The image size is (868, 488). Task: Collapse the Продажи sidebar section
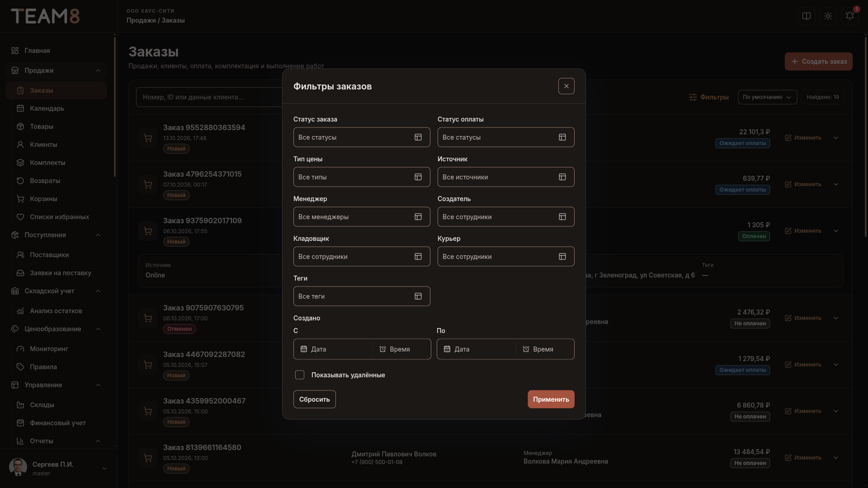pos(98,70)
